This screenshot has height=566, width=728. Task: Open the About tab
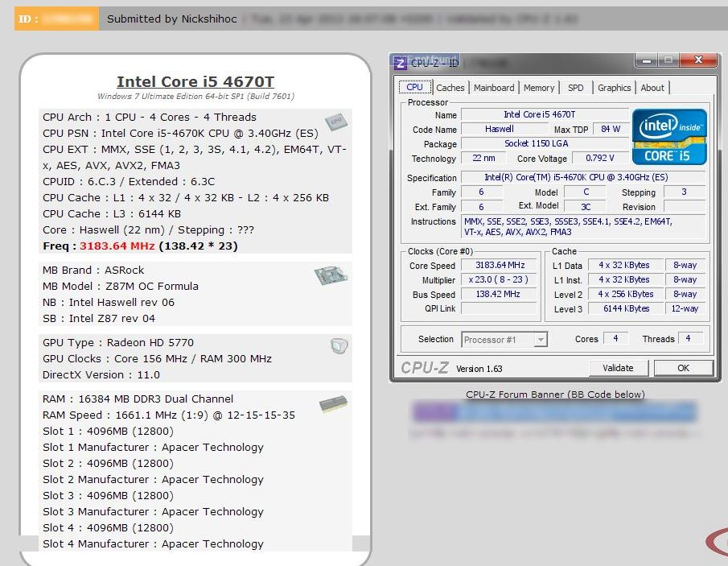(x=652, y=88)
